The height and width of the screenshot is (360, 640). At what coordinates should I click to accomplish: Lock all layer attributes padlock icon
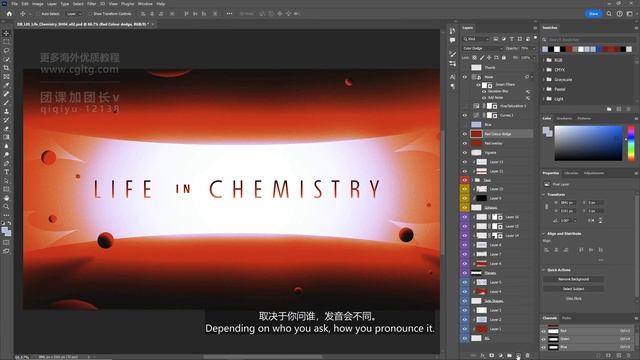click(x=504, y=58)
